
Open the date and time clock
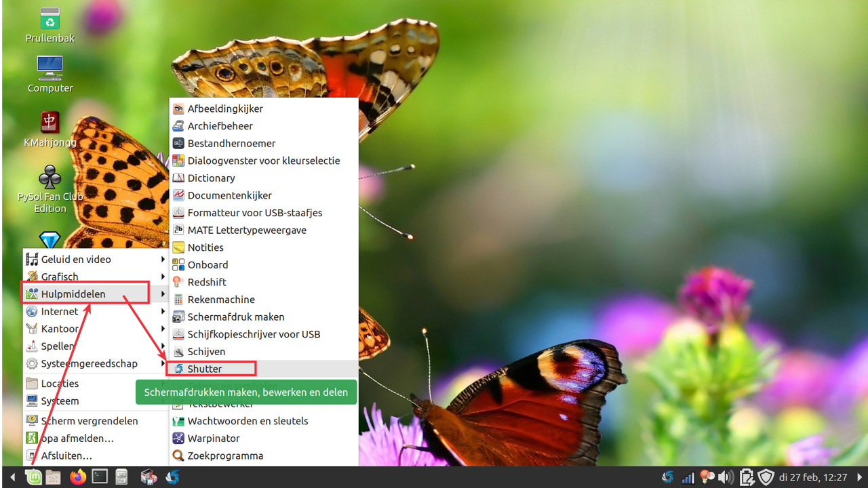(x=814, y=477)
